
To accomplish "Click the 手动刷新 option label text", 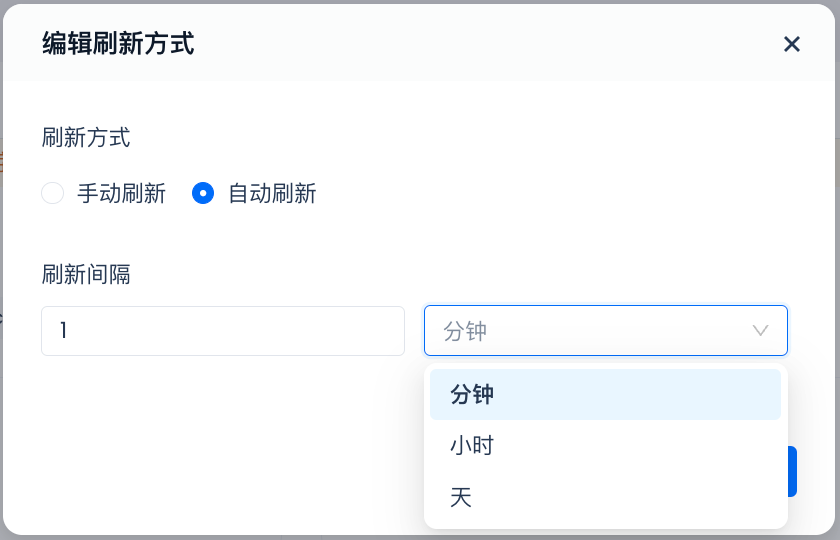I will (x=121, y=193).
